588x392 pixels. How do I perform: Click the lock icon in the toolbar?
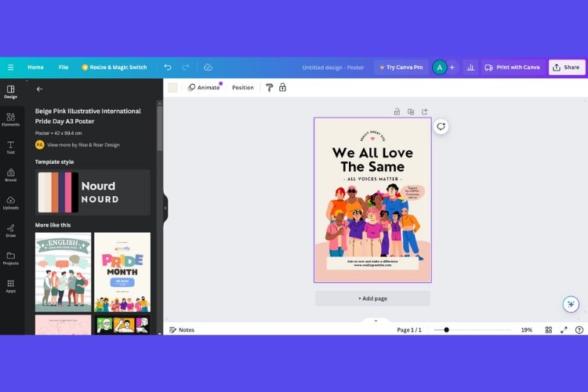coord(282,87)
